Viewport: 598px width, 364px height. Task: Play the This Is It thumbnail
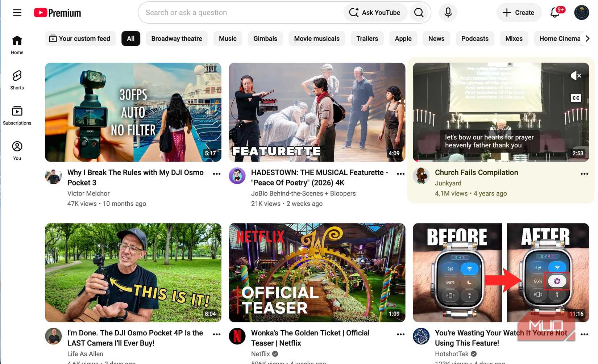(133, 273)
